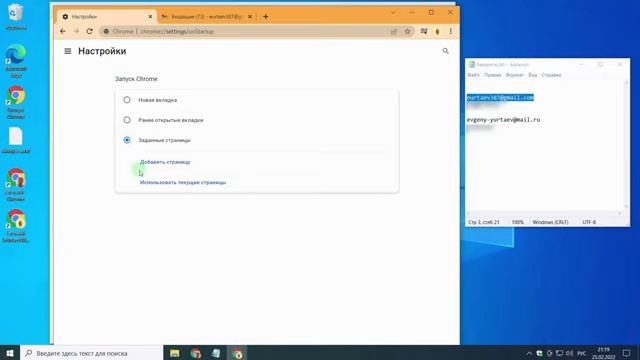This screenshot has height=360, width=640.
Task: Open the volume control in system tray
Action: click(x=569, y=353)
